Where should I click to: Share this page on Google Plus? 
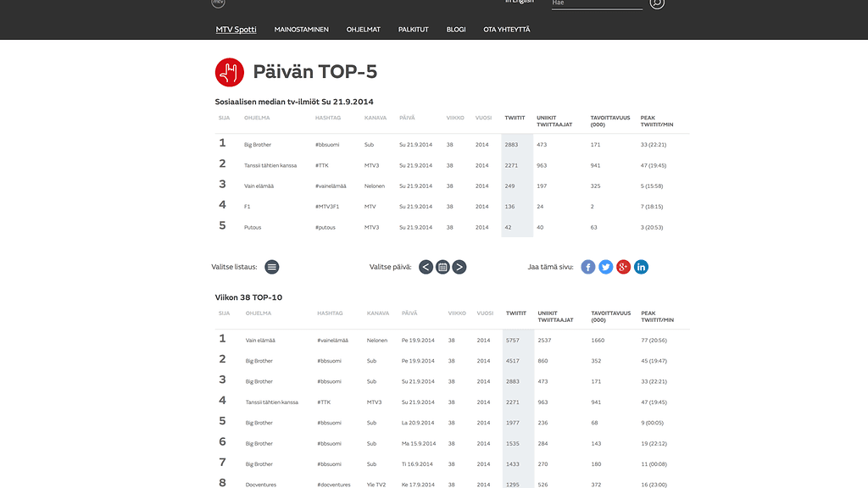point(624,267)
